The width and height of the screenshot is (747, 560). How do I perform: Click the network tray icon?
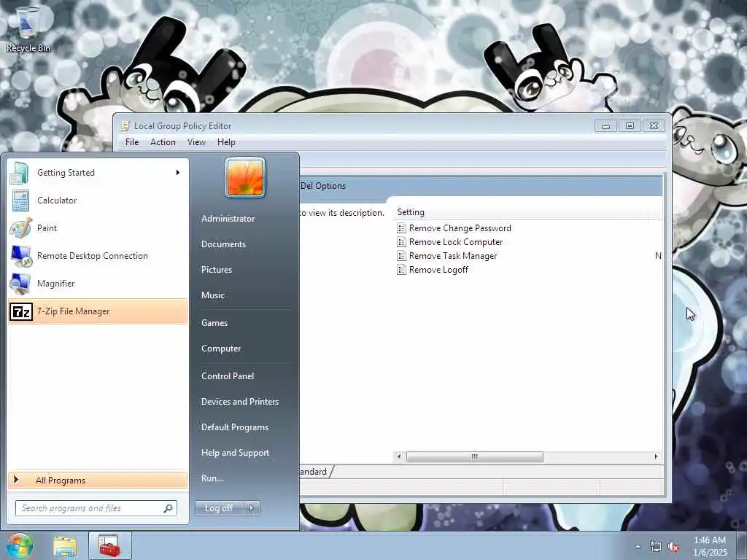656,547
